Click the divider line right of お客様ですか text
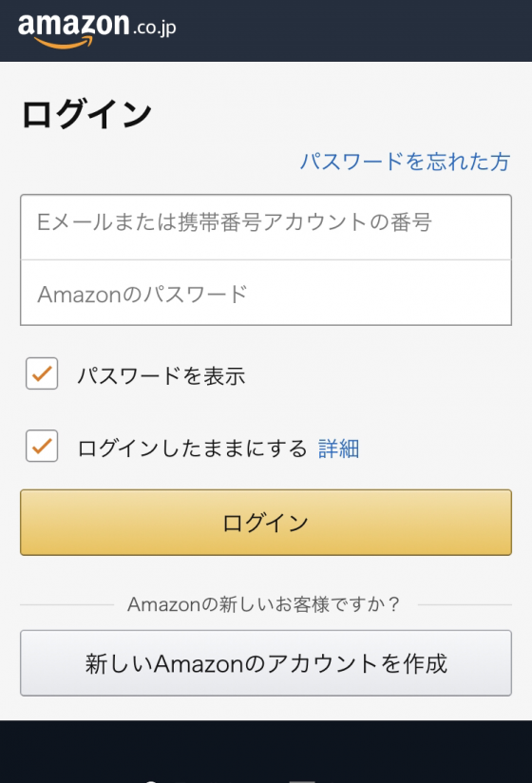Screen dimensions: 532x783 coord(465,604)
